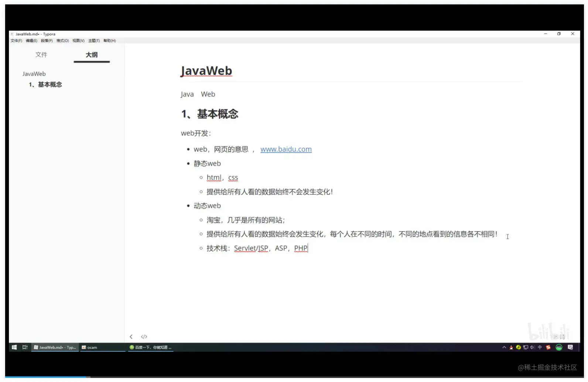The height and width of the screenshot is (382, 588).
Task: Click the green circle tray icon
Action: click(x=559, y=347)
